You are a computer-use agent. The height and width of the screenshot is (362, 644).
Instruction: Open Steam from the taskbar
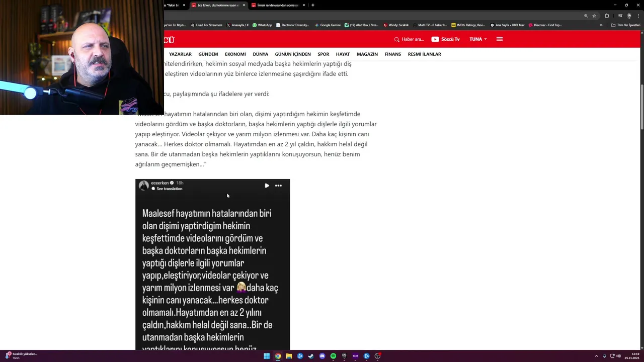pos(311,356)
